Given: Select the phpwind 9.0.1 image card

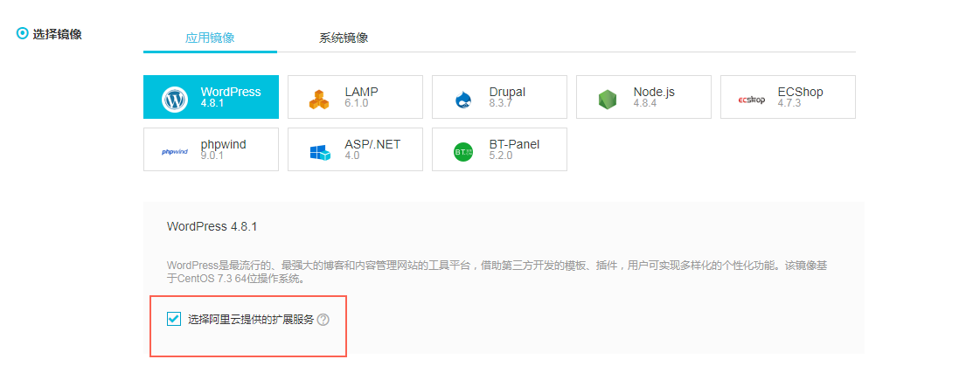Looking at the screenshot, I should click(x=211, y=149).
